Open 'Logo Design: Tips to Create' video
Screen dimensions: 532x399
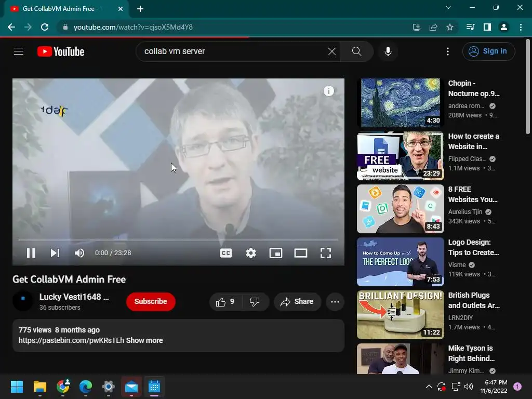pyautogui.click(x=474, y=247)
